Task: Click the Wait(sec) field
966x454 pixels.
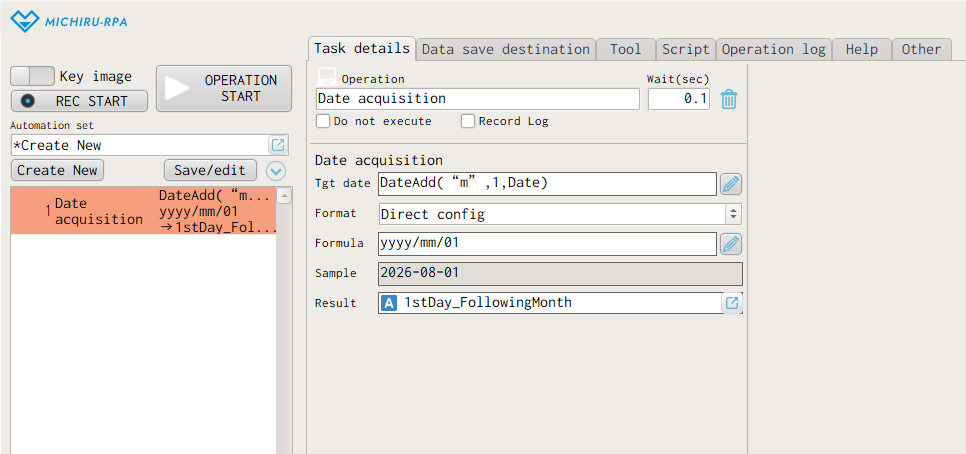Action: tap(679, 99)
